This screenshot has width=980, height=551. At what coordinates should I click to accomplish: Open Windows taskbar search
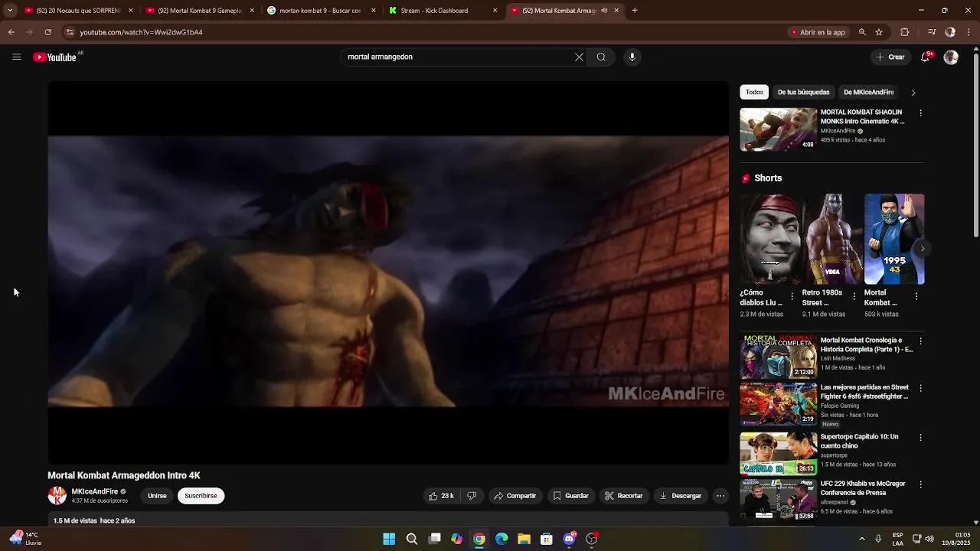pyautogui.click(x=412, y=539)
